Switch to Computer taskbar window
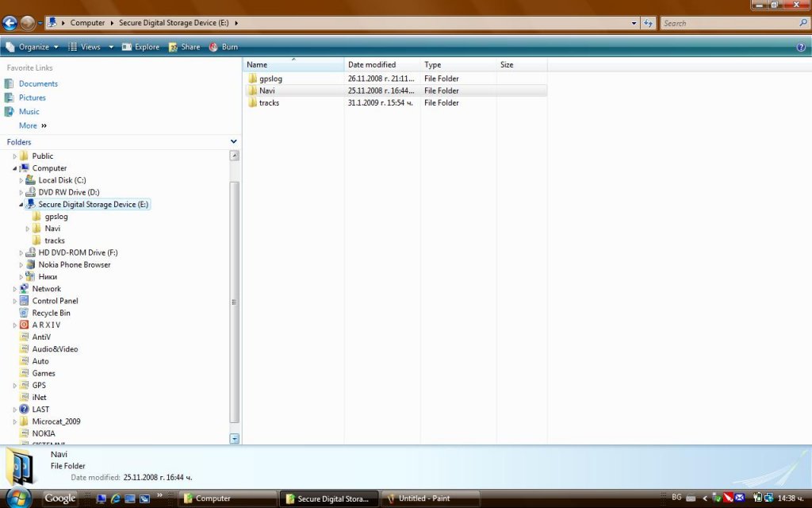 click(227, 498)
